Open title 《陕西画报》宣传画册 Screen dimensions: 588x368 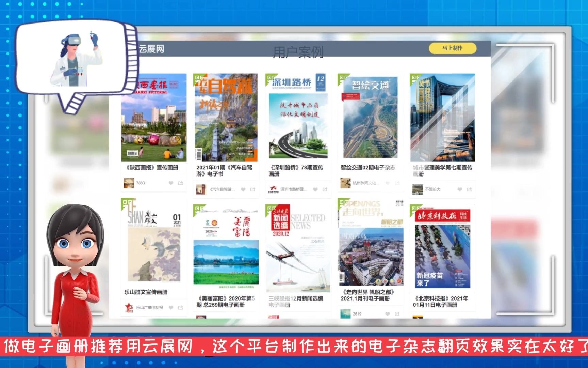click(152, 167)
